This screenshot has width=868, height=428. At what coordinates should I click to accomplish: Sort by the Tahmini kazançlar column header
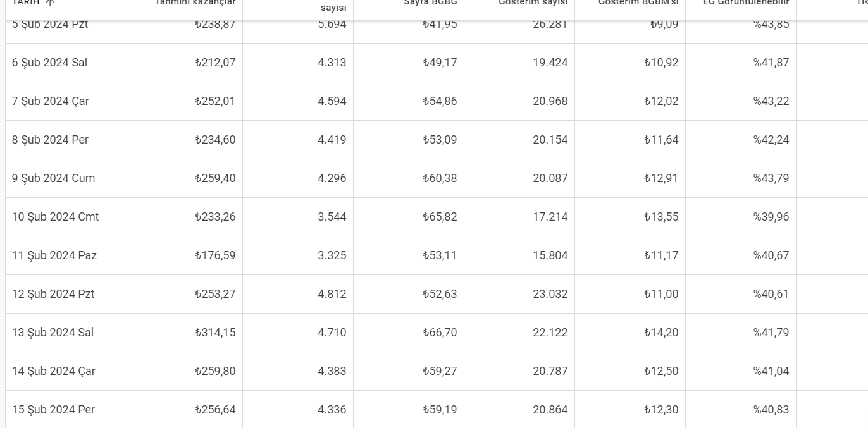pos(195,3)
